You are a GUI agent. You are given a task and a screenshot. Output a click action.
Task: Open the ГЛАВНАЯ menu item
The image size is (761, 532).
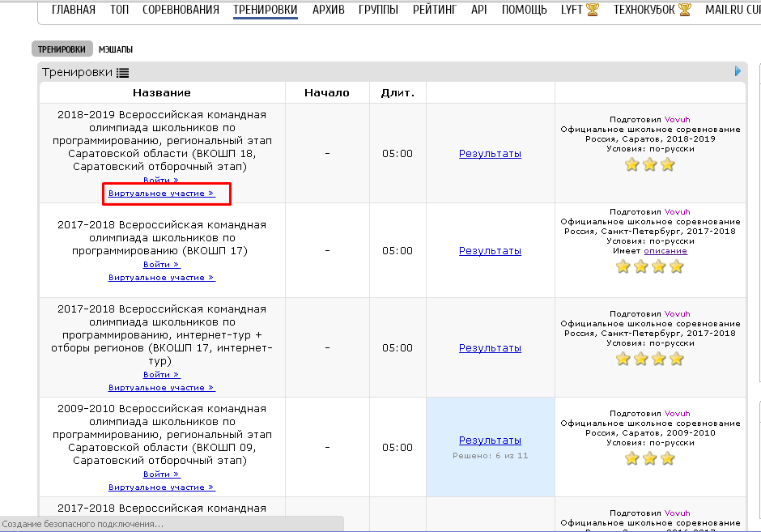(x=74, y=9)
